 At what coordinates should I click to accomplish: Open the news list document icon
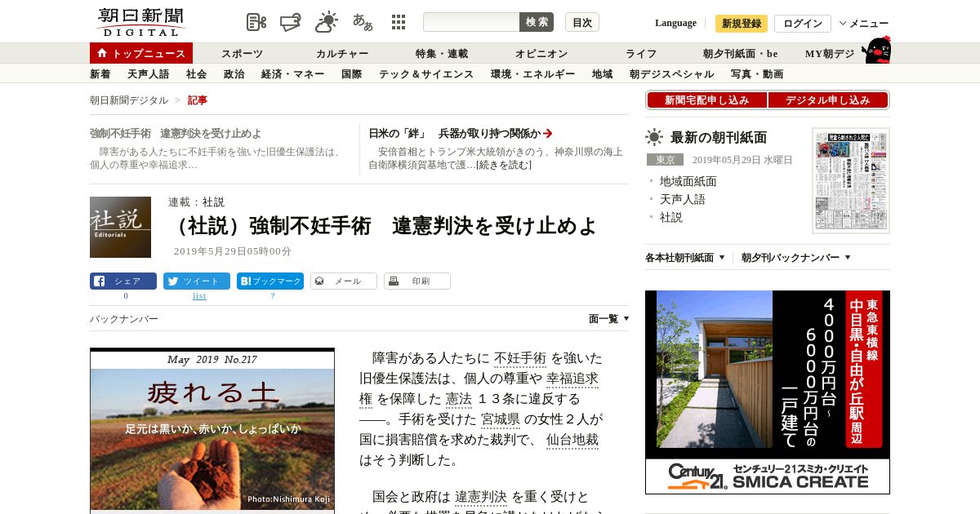click(x=256, y=22)
